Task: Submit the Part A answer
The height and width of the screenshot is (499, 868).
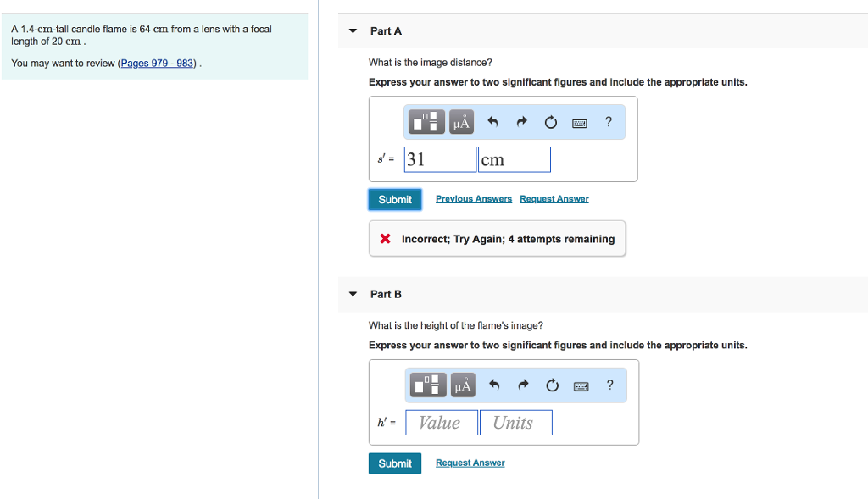Action: 395,200
